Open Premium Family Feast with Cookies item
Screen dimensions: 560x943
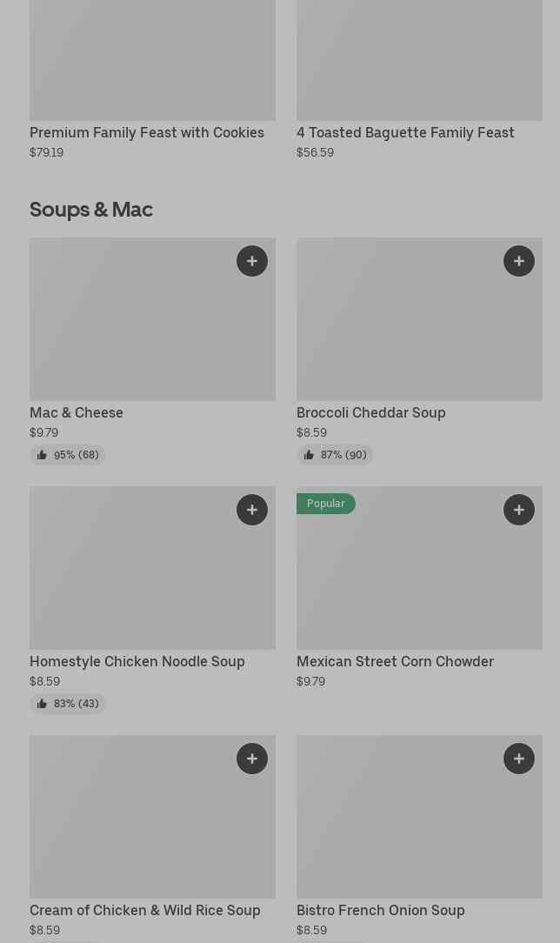coord(147,132)
